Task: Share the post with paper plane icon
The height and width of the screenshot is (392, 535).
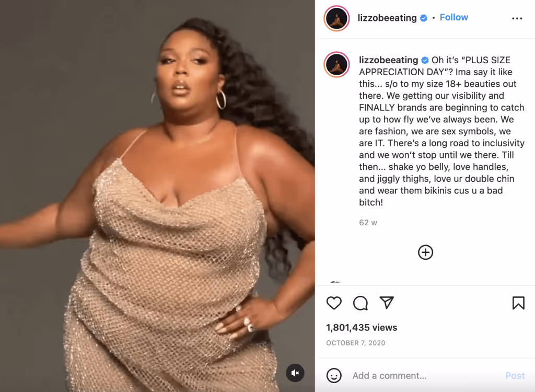Action: pyautogui.click(x=387, y=303)
